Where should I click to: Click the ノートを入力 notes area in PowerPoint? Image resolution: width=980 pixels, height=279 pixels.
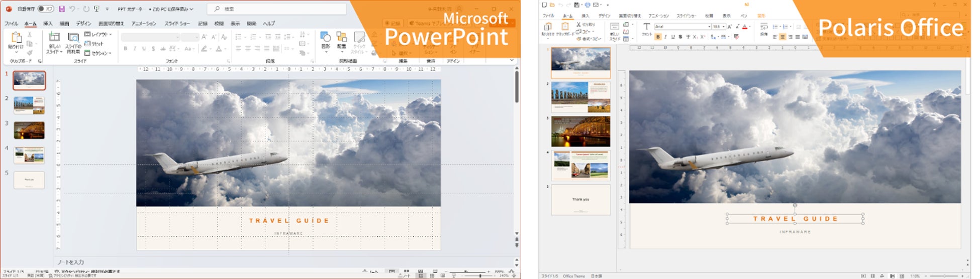point(71,262)
